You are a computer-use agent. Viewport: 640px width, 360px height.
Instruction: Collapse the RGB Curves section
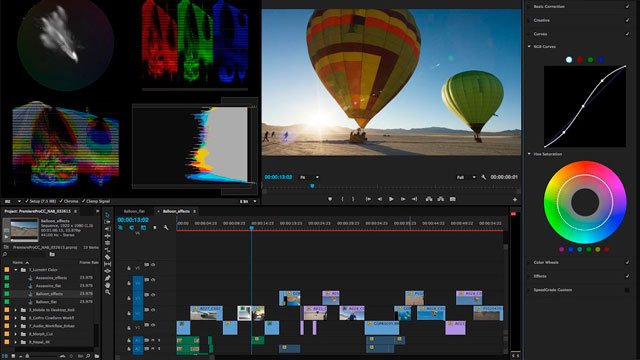[x=529, y=47]
